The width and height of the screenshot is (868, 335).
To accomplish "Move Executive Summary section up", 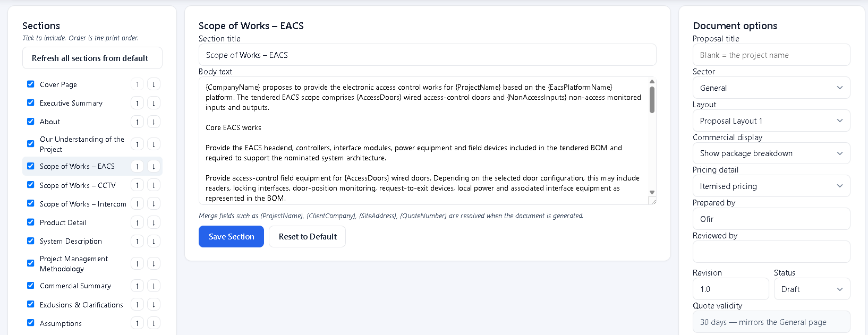I will [137, 103].
